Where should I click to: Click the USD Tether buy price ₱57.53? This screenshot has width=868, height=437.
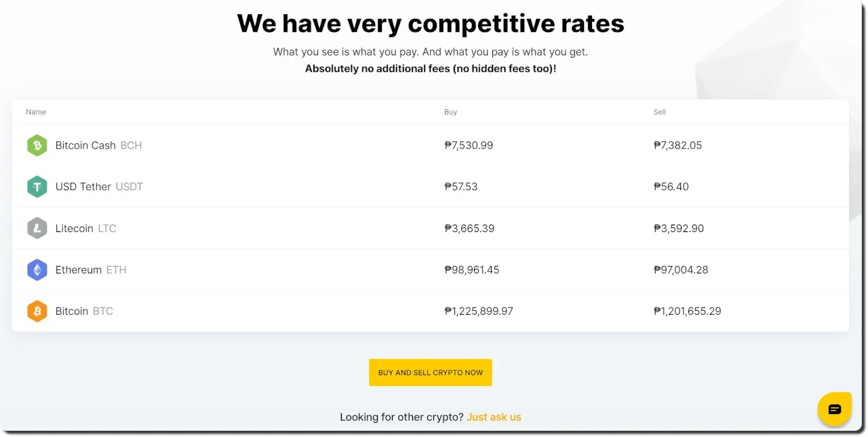tap(461, 187)
